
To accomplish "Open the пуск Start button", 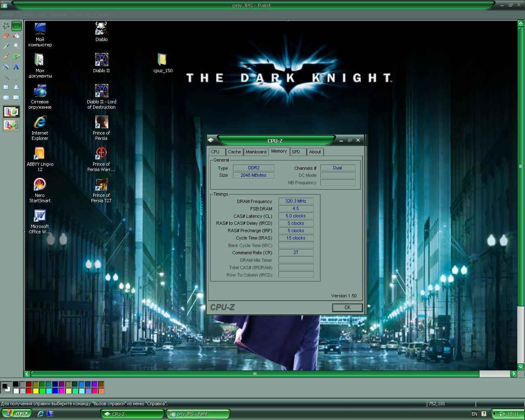I will 16,413.
